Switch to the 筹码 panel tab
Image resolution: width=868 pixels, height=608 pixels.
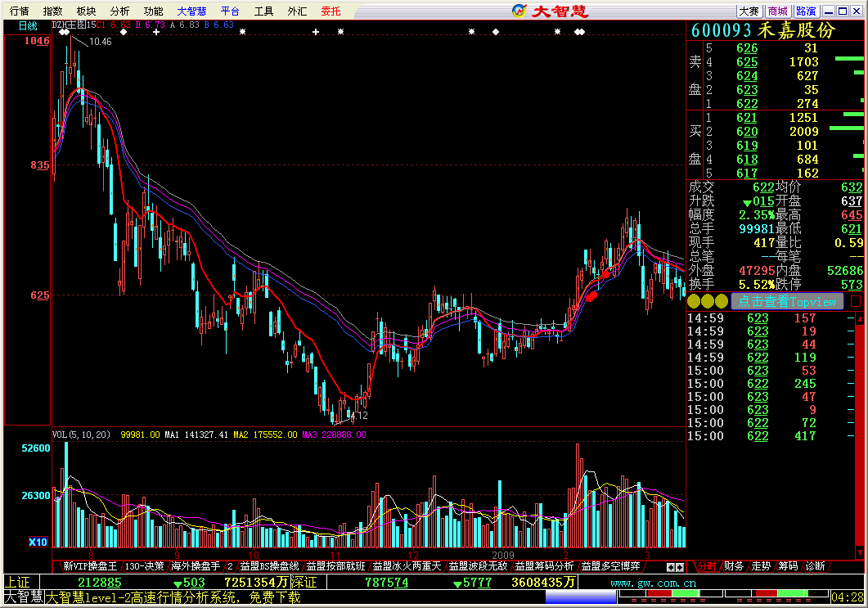click(788, 566)
